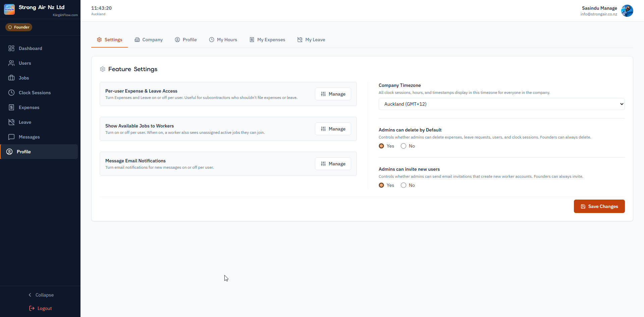644x317 pixels.
Task: Open Jobs in the sidebar
Action: coord(39,78)
